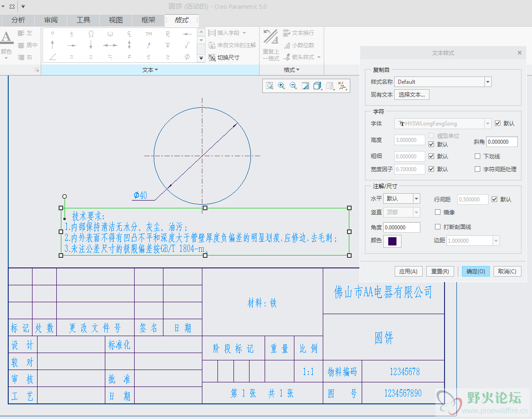This screenshot has width=532, height=419.
Task: Click the Slant angle input field
Action: click(x=502, y=142)
